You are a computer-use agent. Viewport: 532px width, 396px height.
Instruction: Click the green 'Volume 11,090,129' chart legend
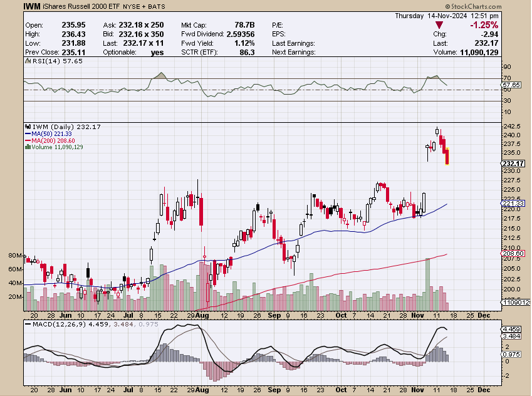click(x=57, y=147)
